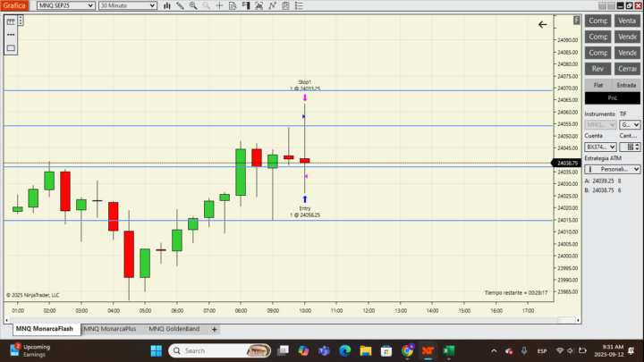
Task: Select the crosshair cursor icon
Action: tap(219, 5)
